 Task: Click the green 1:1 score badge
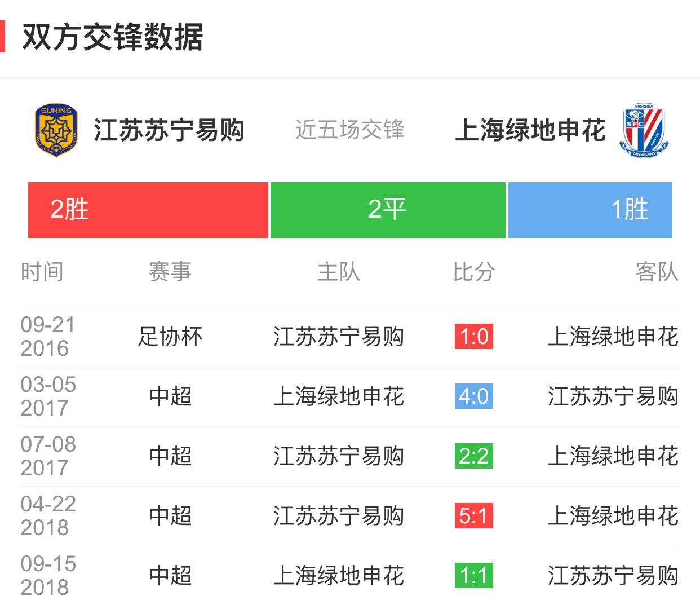click(473, 576)
